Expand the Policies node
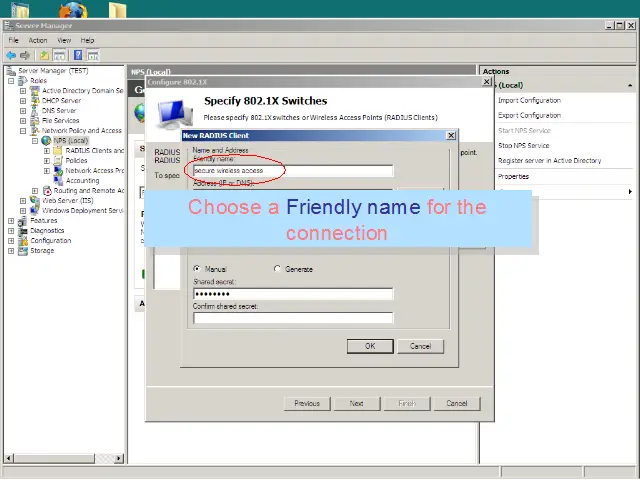The height and width of the screenshot is (480, 640). click(47, 161)
